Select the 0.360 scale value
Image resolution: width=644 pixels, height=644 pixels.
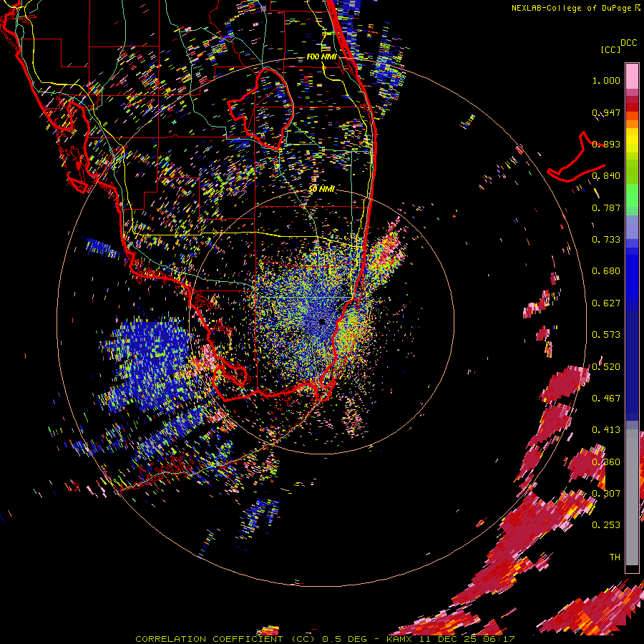click(x=606, y=462)
